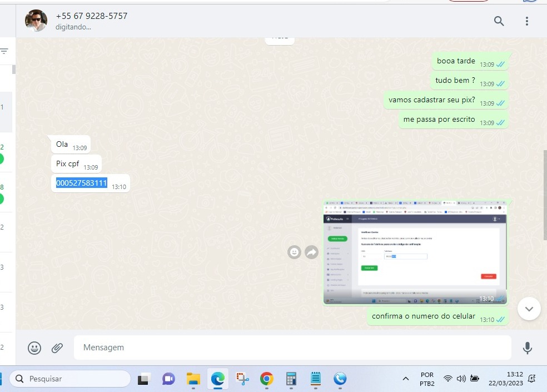Click the highlighted number 000527583111 message
The image size is (547, 392).
pos(82,183)
